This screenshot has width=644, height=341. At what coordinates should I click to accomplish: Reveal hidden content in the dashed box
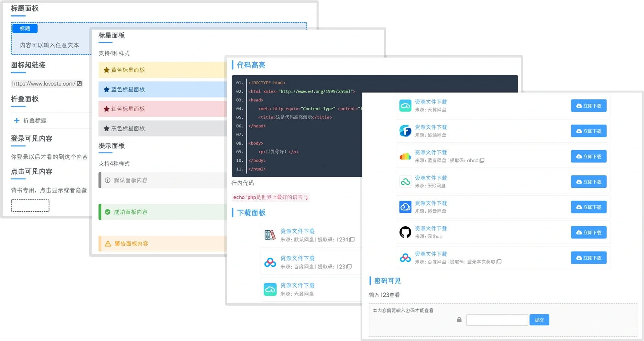click(x=30, y=205)
